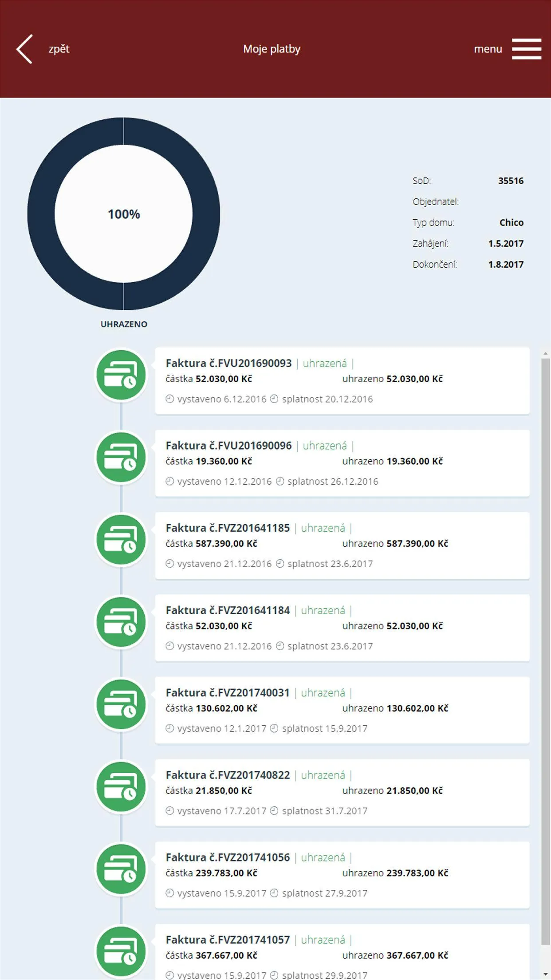Click Typ domu value Chico
This screenshot has width=551, height=980.
pos(512,222)
